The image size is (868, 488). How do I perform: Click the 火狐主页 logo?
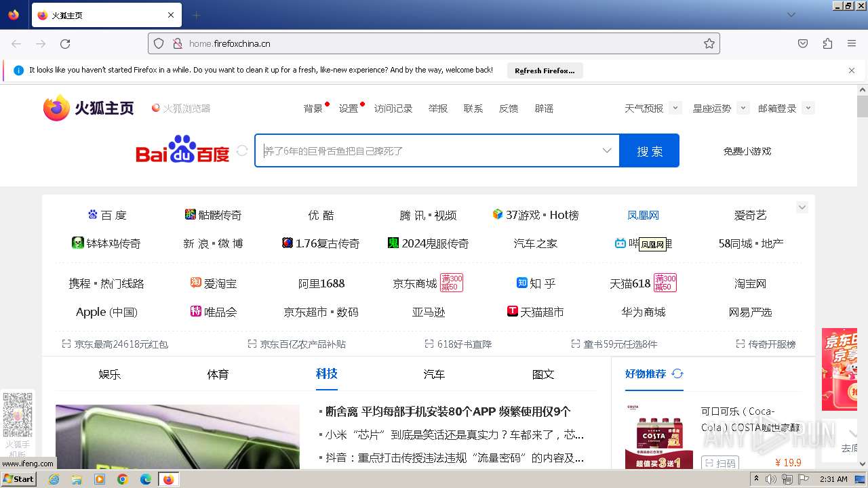[89, 108]
